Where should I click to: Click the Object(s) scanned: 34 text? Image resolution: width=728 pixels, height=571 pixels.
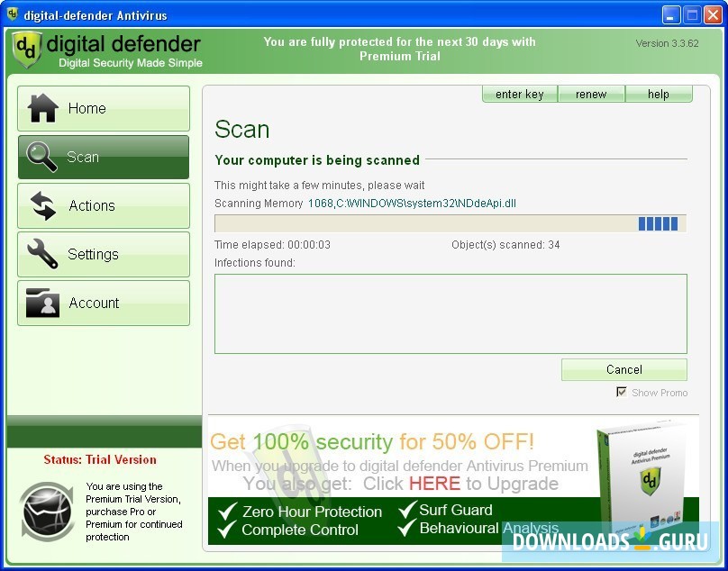(x=505, y=245)
